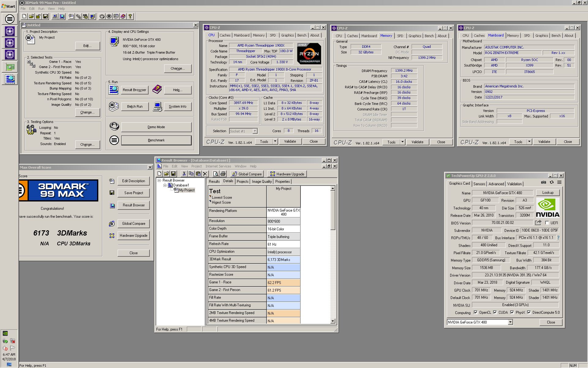Click Save Project button in score dialog

point(134,193)
